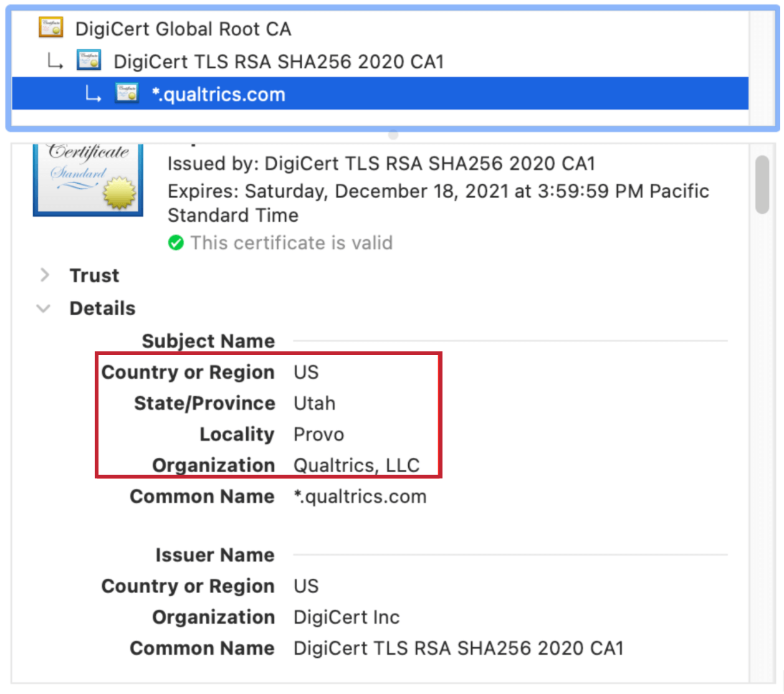
Task: Click the *.qualtrics.com certificate icon
Action: pos(127,93)
